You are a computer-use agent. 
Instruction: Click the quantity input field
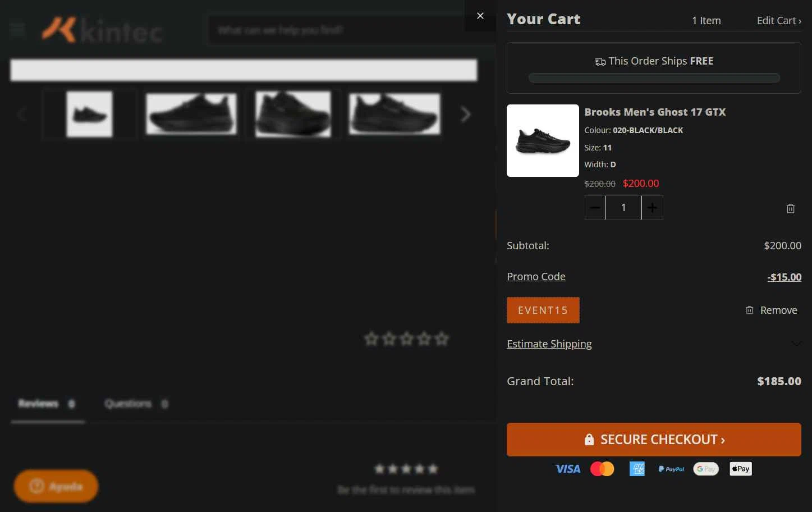[623, 208]
